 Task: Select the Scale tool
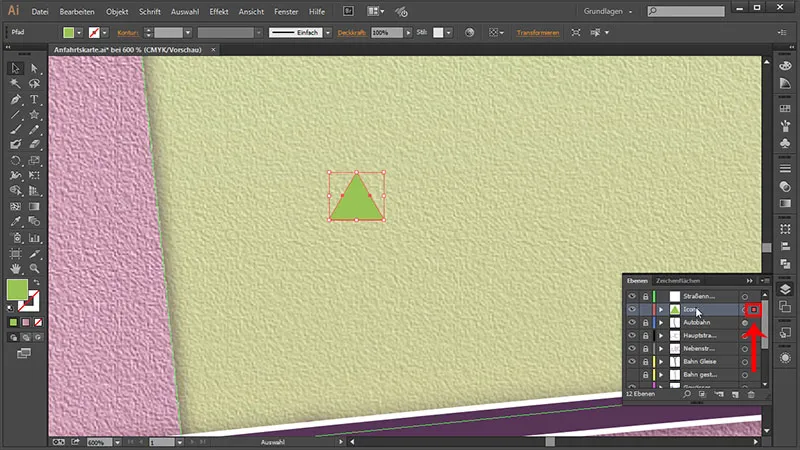[x=34, y=160]
